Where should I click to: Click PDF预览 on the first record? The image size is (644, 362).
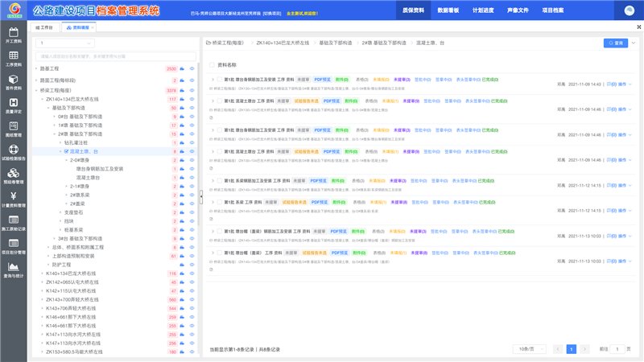pyautogui.click(x=321, y=80)
